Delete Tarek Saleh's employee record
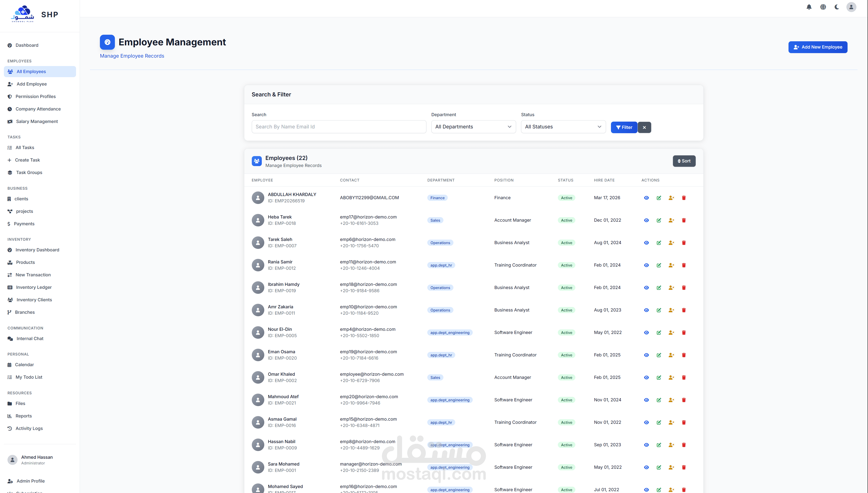The image size is (868, 493). pyautogui.click(x=684, y=243)
